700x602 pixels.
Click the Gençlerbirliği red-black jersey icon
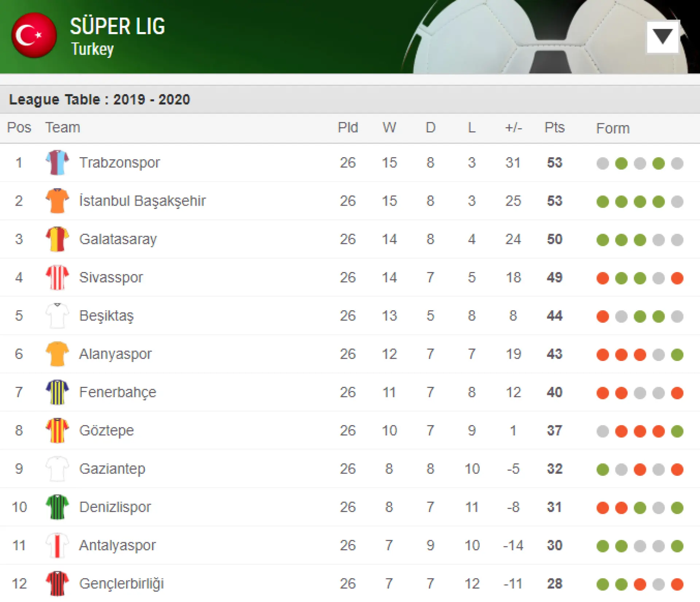(57, 584)
